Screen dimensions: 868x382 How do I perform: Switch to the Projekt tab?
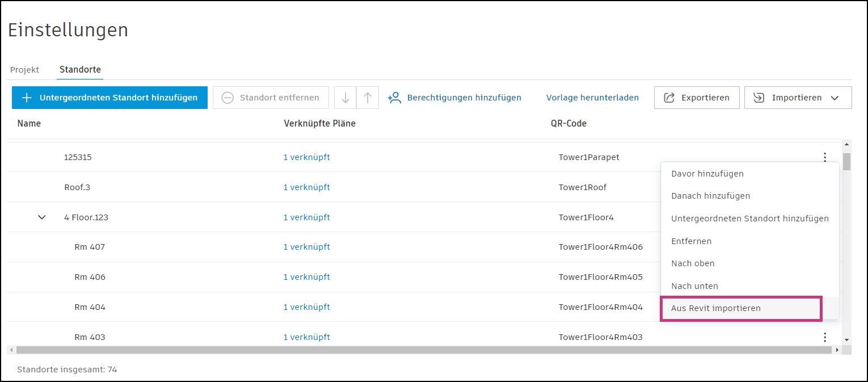(x=24, y=70)
